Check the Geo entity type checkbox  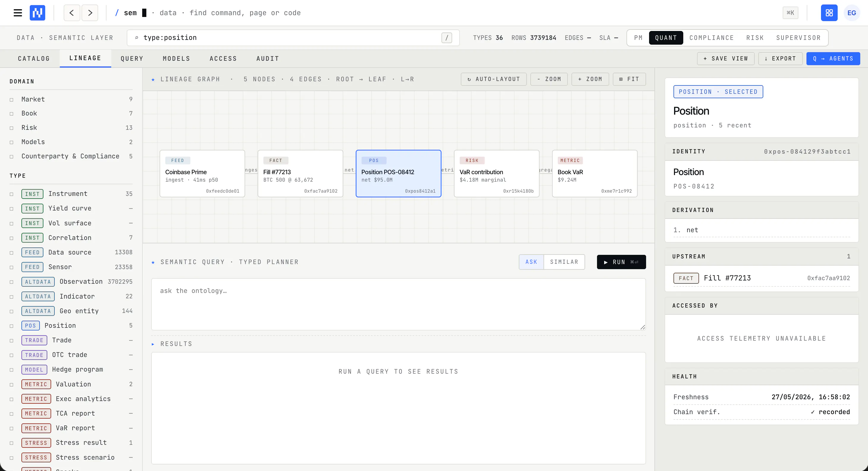tap(12, 311)
